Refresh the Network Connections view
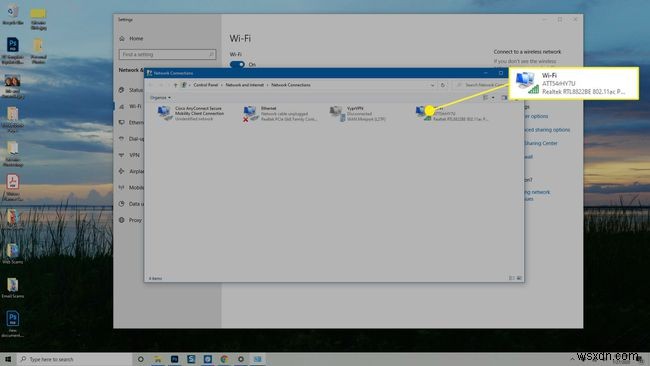 click(x=443, y=85)
